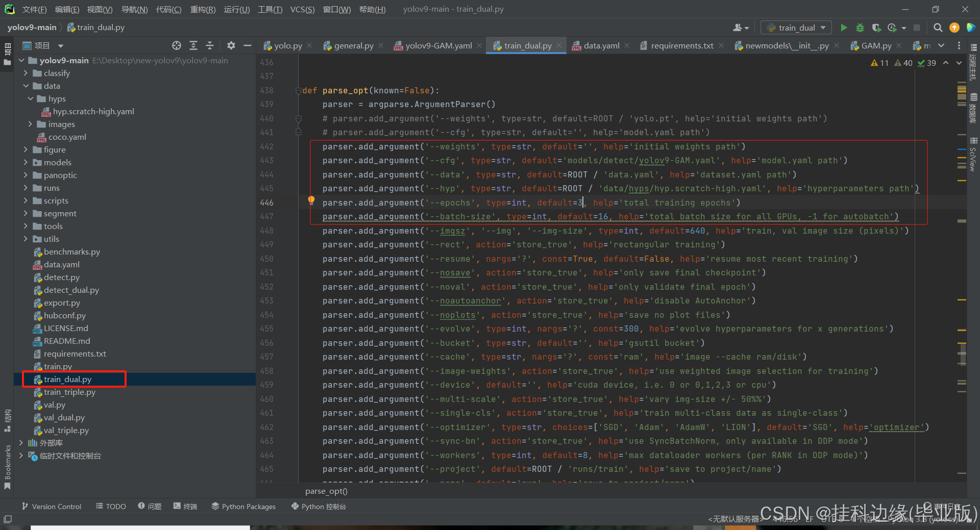This screenshot has width=980, height=530.
Task: Run the train_dual configuration
Action: click(844, 28)
